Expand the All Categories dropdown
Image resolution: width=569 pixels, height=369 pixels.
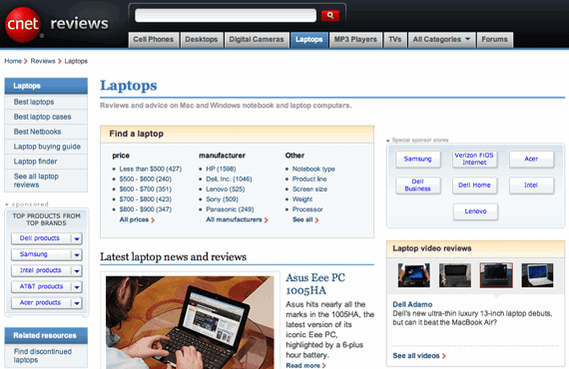(x=441, y=40)
